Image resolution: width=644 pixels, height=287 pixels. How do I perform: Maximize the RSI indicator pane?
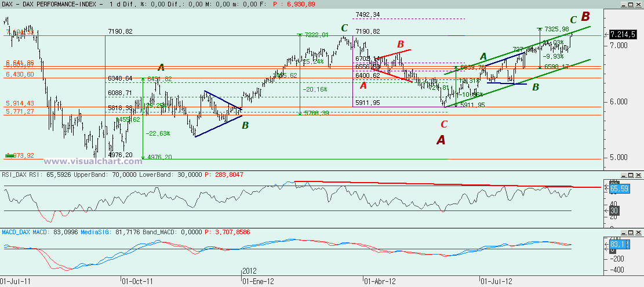tap(632, 175)
